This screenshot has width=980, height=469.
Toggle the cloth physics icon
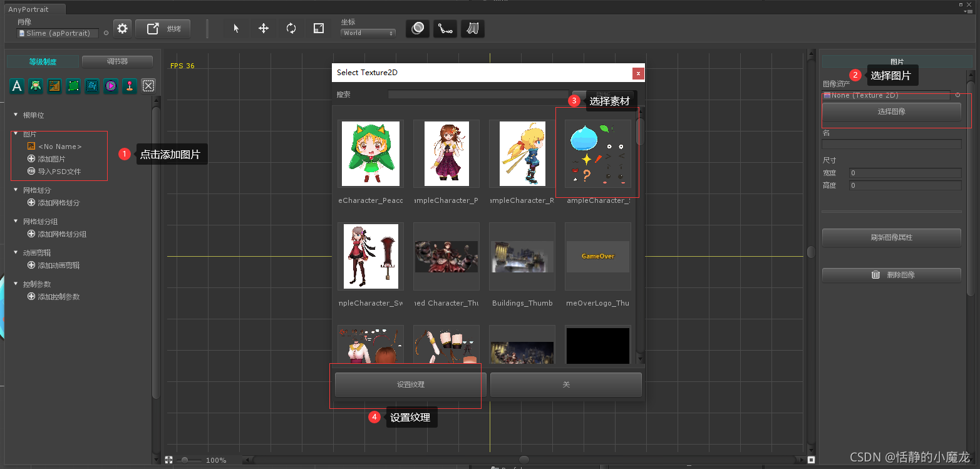[x=473, y=29]
